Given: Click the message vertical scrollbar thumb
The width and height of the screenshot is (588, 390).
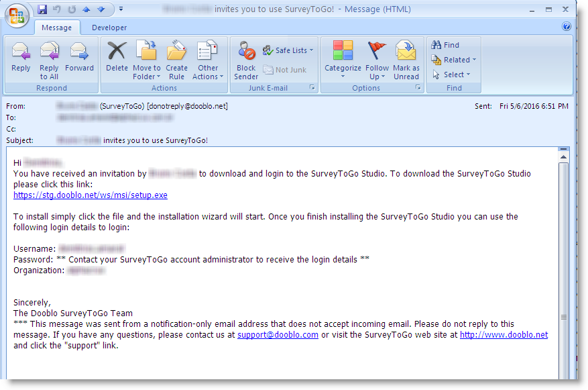Looking at the screenshot, I should (563, 271).
